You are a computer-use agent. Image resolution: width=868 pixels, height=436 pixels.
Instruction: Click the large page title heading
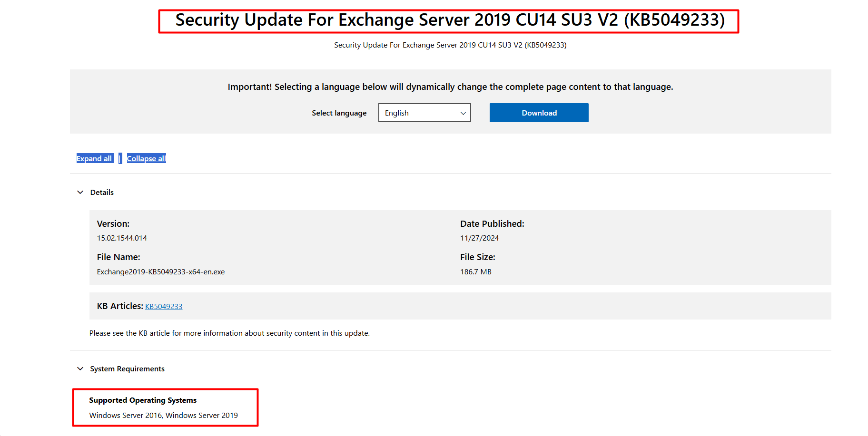click(450, 20)
